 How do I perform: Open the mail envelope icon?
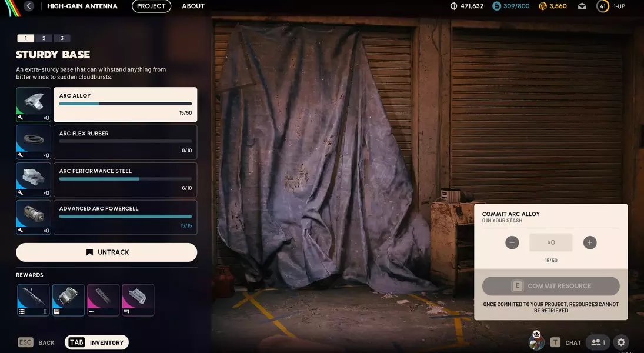point(582,6)
